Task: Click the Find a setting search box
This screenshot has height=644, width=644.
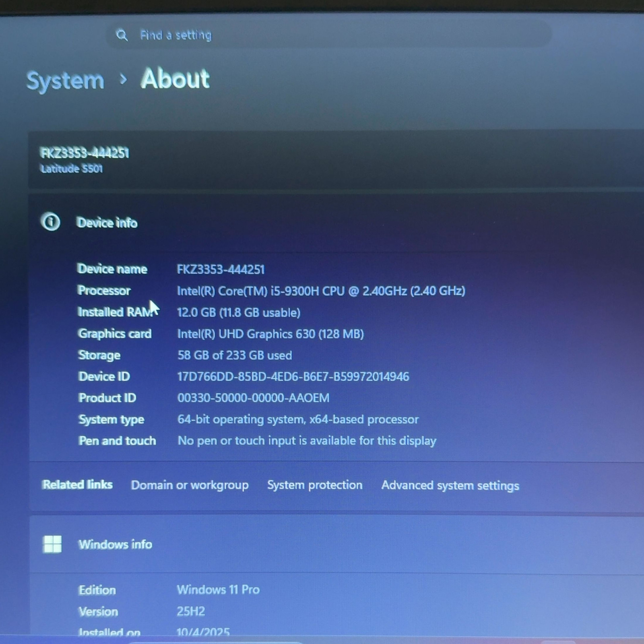Action: pyautogui.click(x=328, y=35)
